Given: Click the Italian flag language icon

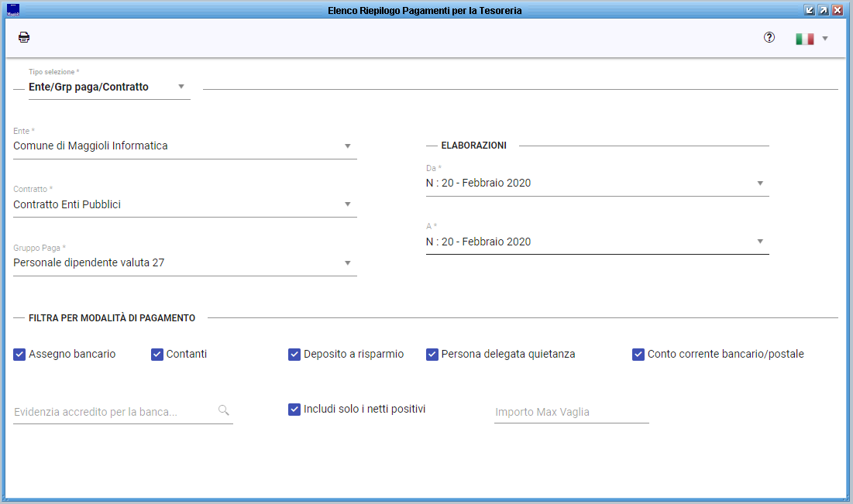Looking at the screenshot, I should tap(805, 39).
